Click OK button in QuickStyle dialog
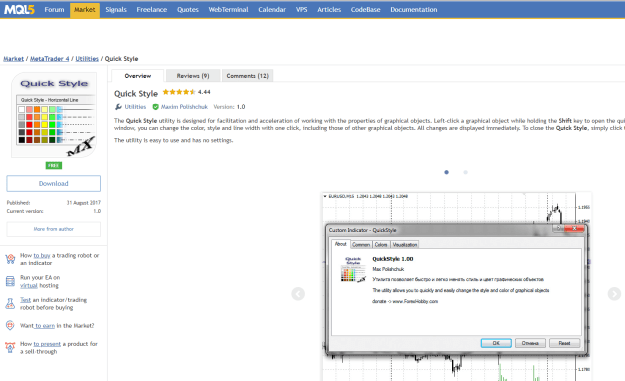This screenshot has width=625, height=381. tap(496, 343)
